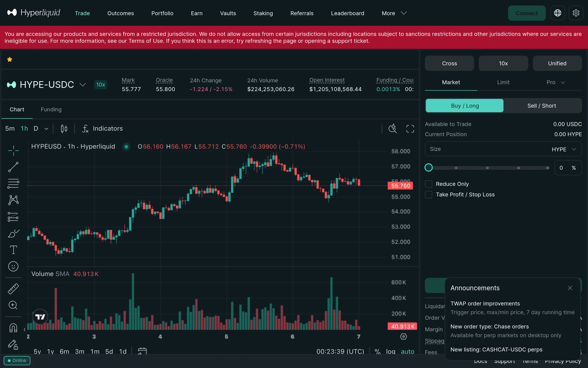
Task: Open the Pro order types dropdown
Action: pyautogui.click(x=555, y=82)
